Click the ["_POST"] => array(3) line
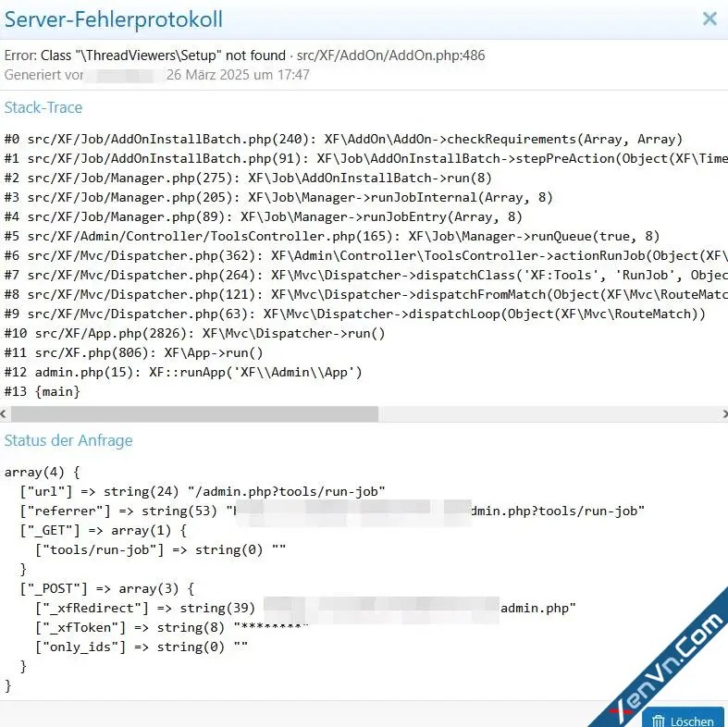Viewport: 728px width, 727px height. pos(106,589)
